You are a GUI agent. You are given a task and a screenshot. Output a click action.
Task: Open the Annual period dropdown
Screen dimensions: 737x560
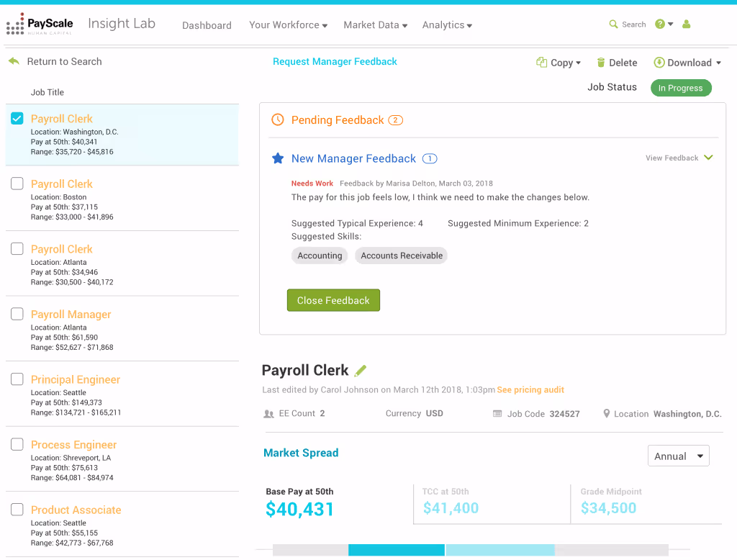pyautogui.click(x=677, y=455)
